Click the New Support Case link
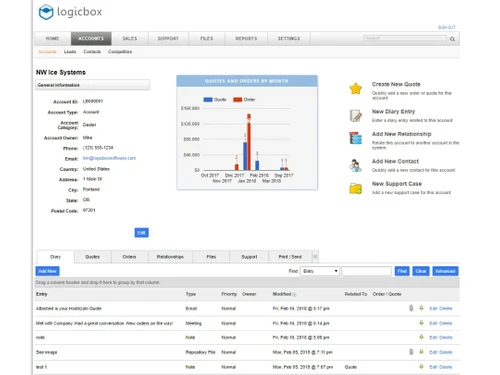This screenshot has height=375, width=500. (x=397, y=184)
